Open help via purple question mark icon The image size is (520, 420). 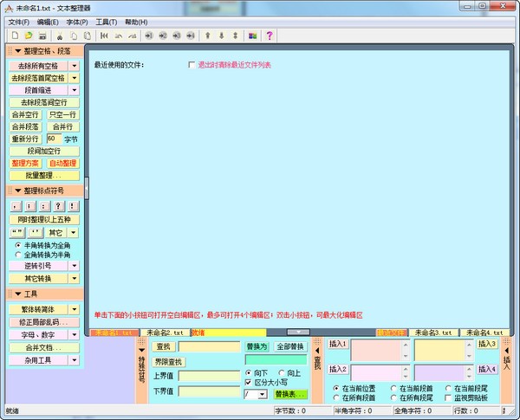270,36
